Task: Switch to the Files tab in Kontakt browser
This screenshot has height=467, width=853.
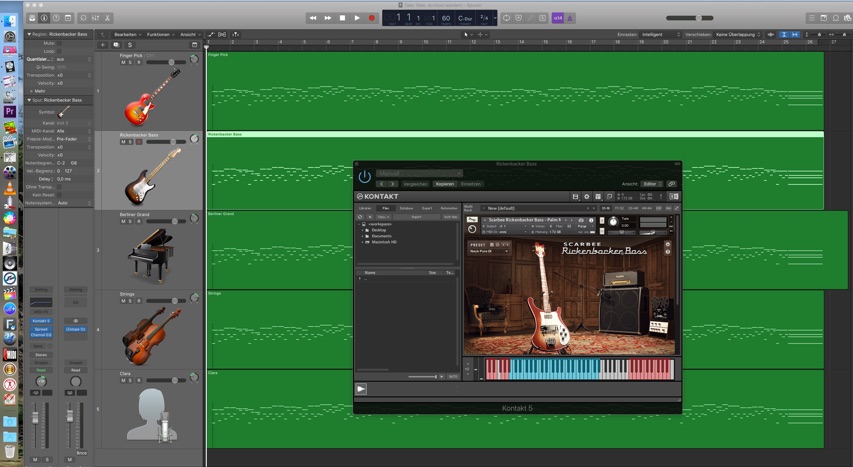Action: coord(385,208)
